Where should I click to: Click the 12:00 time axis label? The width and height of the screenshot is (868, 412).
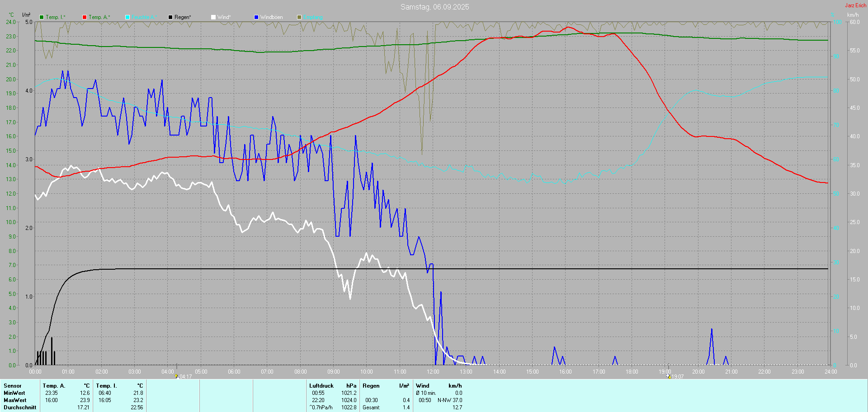click(x=433, y=372)
